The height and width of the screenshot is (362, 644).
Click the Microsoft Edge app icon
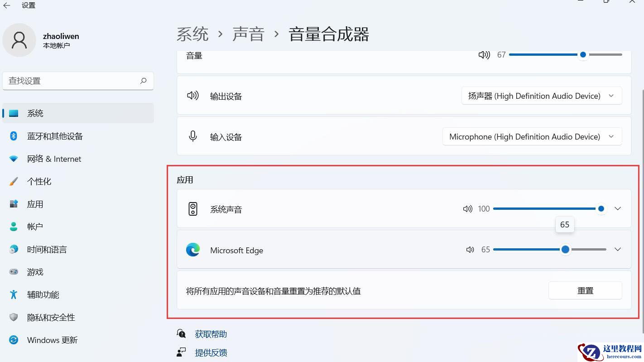[193, 250]
